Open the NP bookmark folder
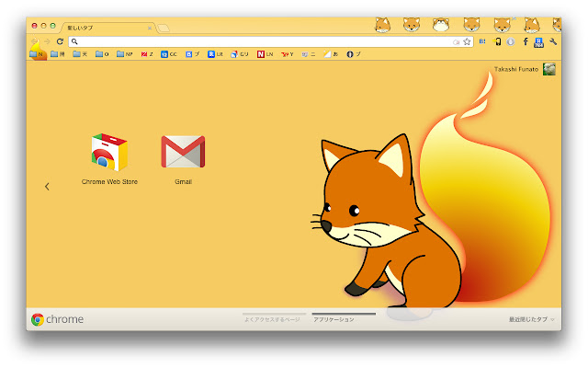This screenshot has height=368, width=588. pyautogui.click(x=125, y=54)
